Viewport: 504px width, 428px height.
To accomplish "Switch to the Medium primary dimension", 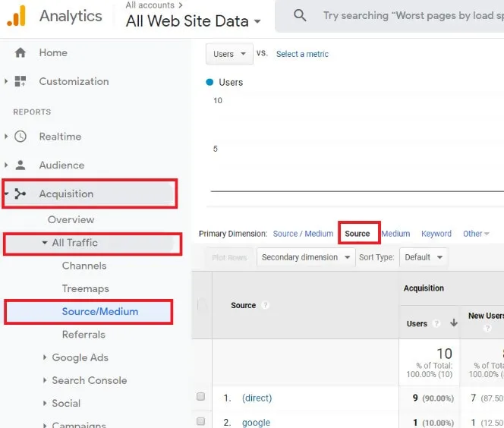I will pyautogui.click(x=395, y=234).
